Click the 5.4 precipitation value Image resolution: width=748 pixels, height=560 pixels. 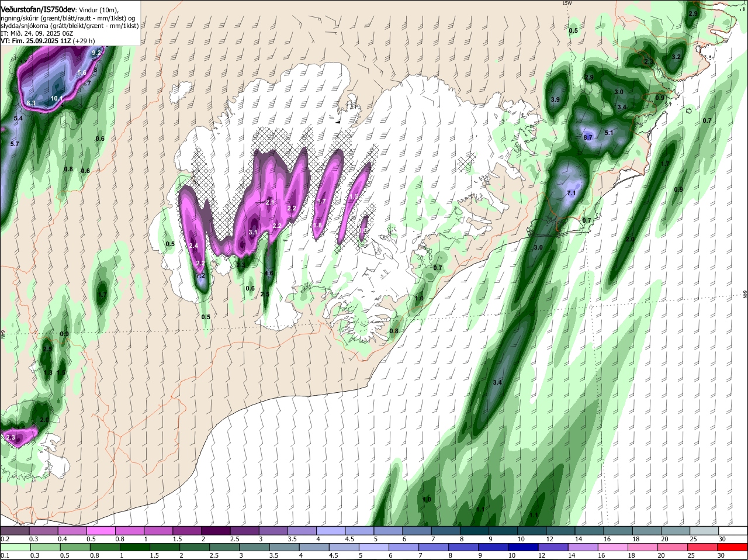point(18,119)
